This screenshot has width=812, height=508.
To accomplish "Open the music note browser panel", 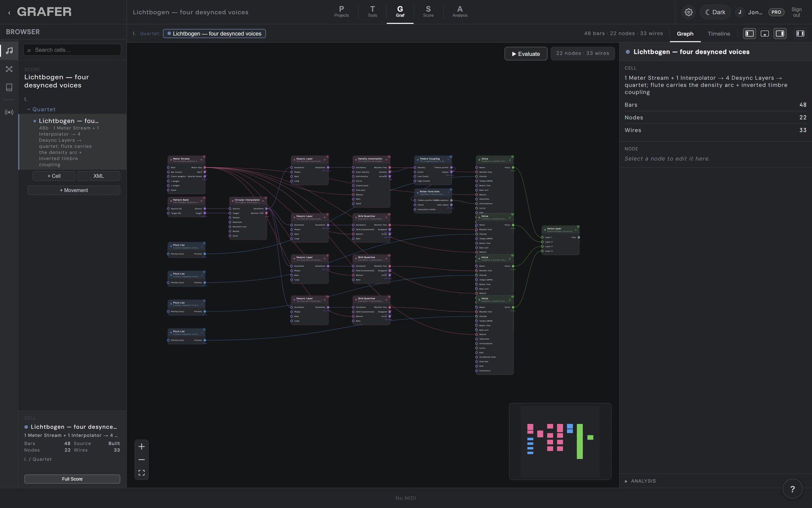I will (9, 50).
